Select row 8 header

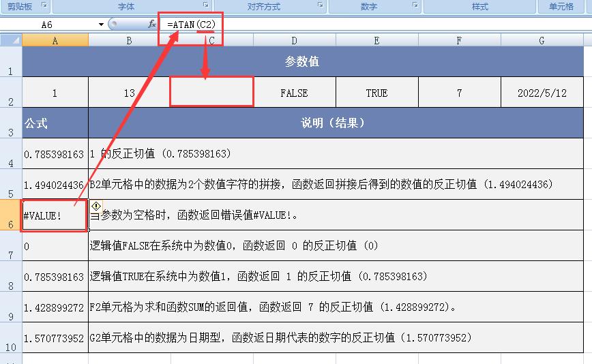click(11, 276)
